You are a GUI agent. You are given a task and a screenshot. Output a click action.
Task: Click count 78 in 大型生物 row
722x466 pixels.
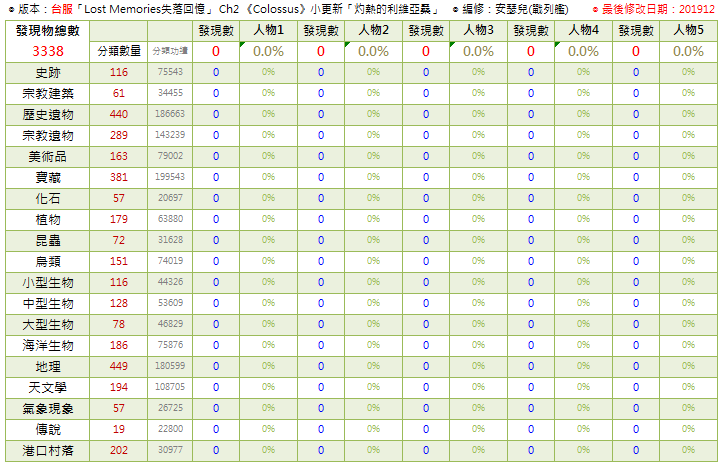click(x=119, y=325)
